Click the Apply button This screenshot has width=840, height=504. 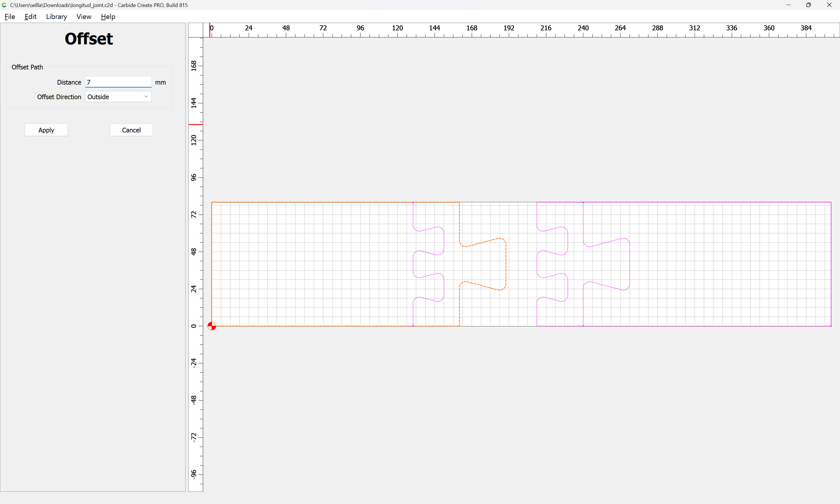click(46, 130)
